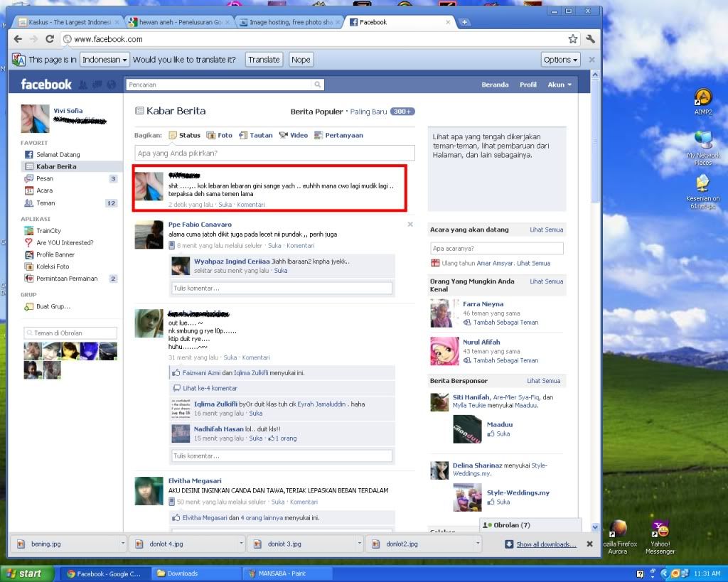Click Show all downloads link
Viewport: 728px width, 582px height.
pyautogui.click(x=546, y=544)
